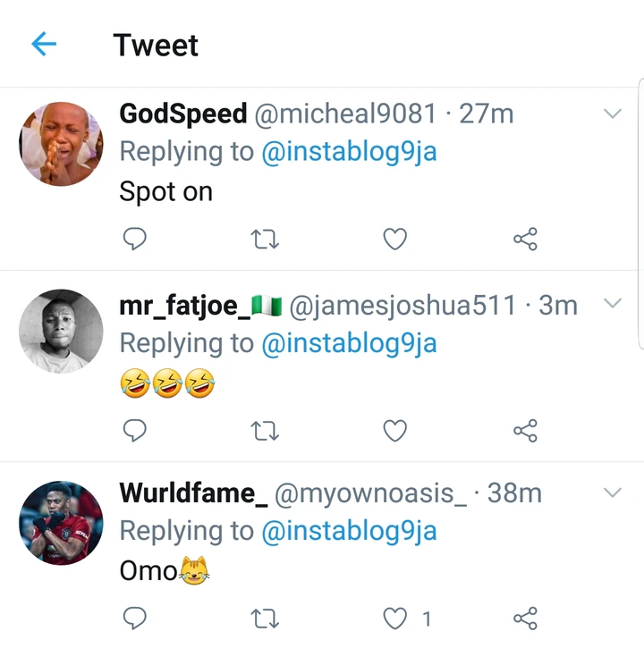This screenshot has height=648, width=644.
Task: Open @instablog9ja link in GodSpeed's reply
Action: [349, 152]
